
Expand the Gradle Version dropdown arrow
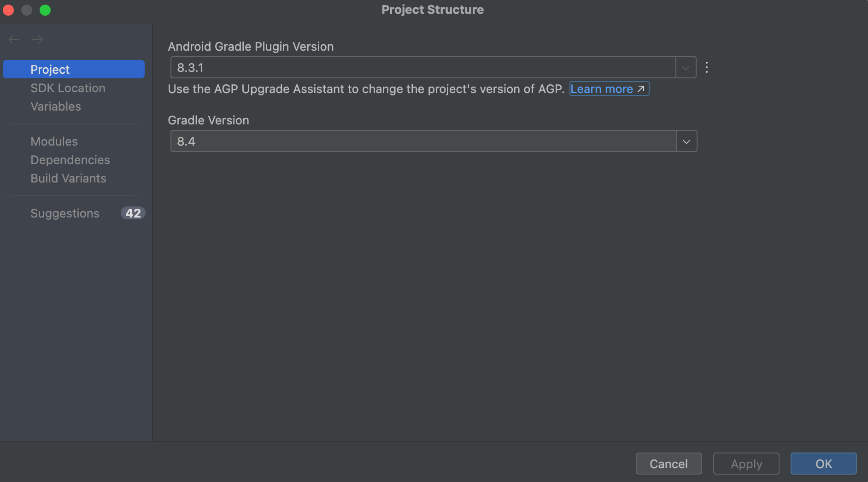686,141
